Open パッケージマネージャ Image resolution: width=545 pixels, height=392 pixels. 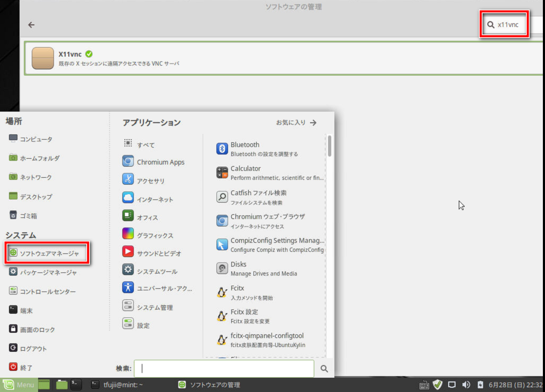[x=48, y=272]
